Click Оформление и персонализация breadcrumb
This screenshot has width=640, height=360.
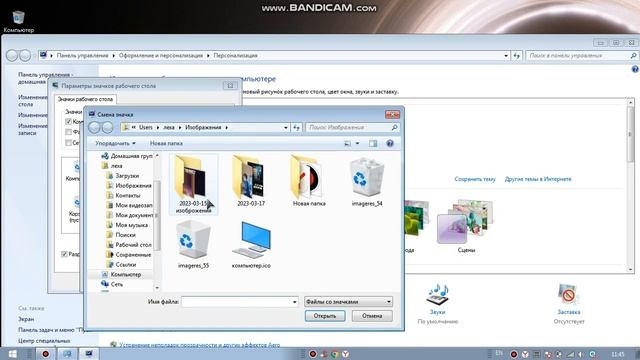(161, 56)
